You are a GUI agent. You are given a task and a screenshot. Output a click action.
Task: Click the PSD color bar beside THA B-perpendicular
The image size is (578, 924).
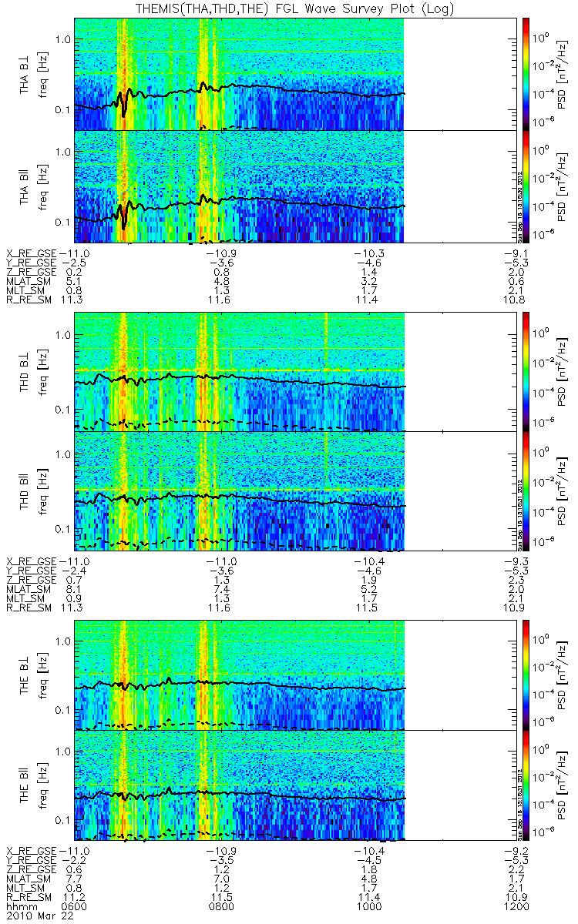tap(526, 75)
